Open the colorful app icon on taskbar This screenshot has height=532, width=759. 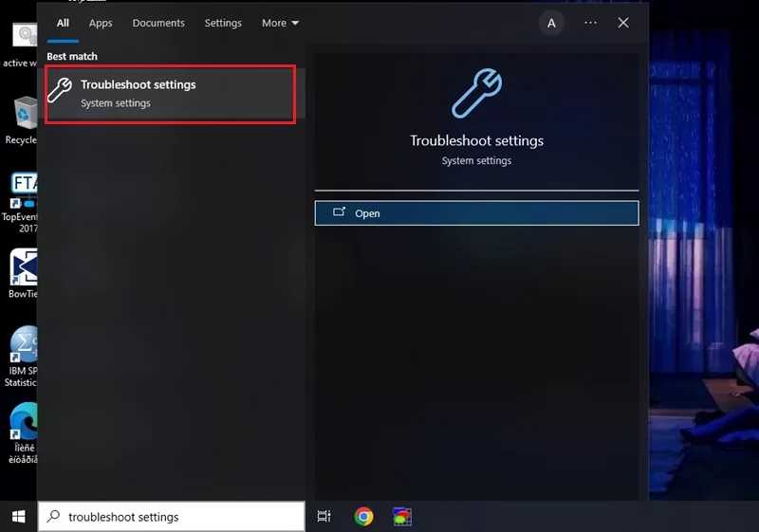[x=401, y=517]
